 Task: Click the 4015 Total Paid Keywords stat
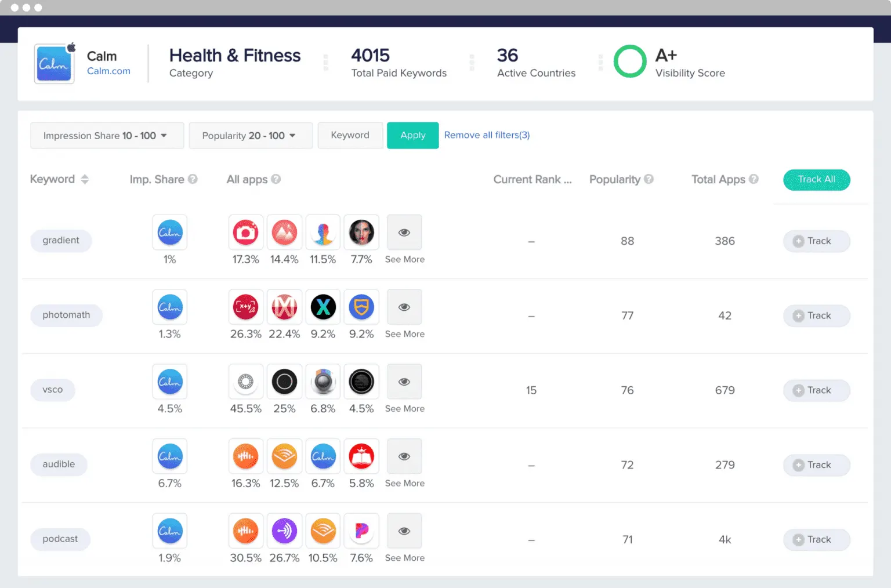coord(399,63)
